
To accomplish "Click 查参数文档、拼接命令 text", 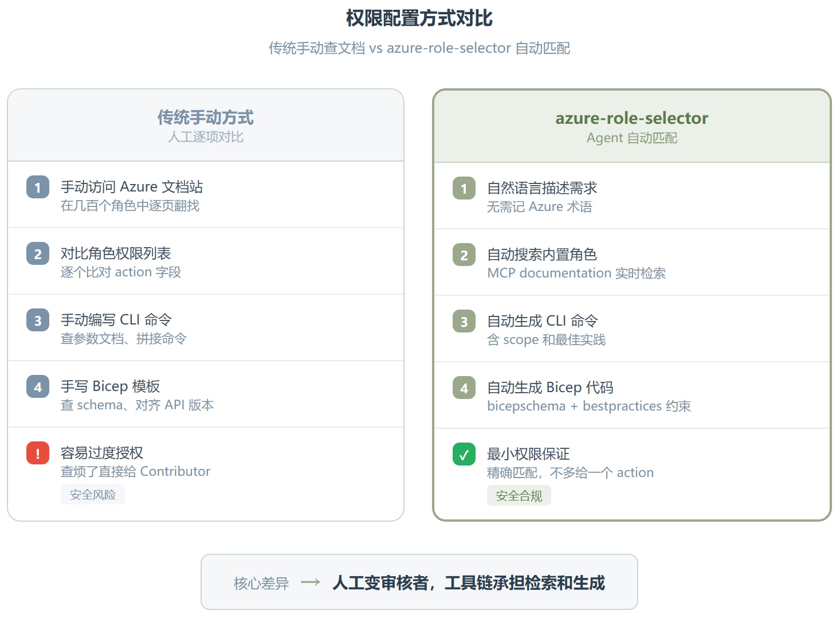I will pos(124,339).
